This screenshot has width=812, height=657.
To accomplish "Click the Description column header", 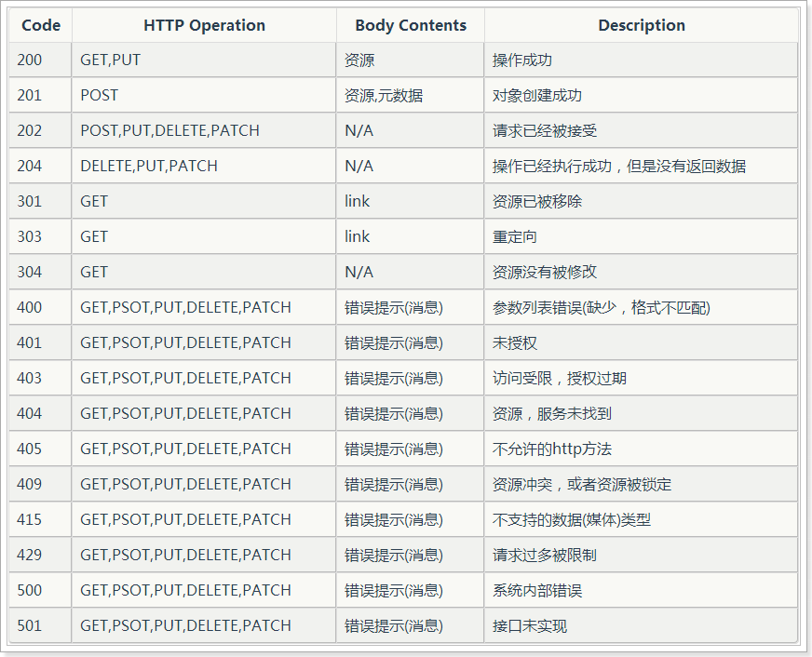I will pyautogui.click(x=641, y=25).
